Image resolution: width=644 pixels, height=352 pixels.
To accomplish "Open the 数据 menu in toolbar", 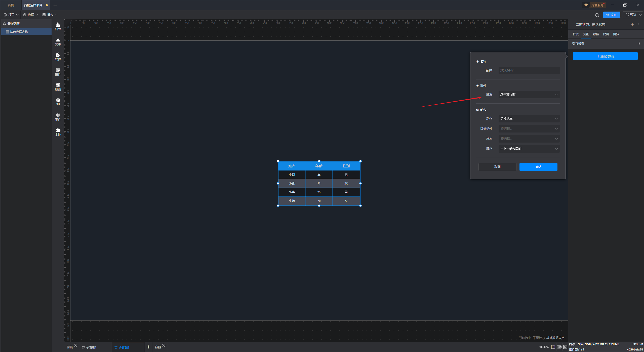I will 30,15.
